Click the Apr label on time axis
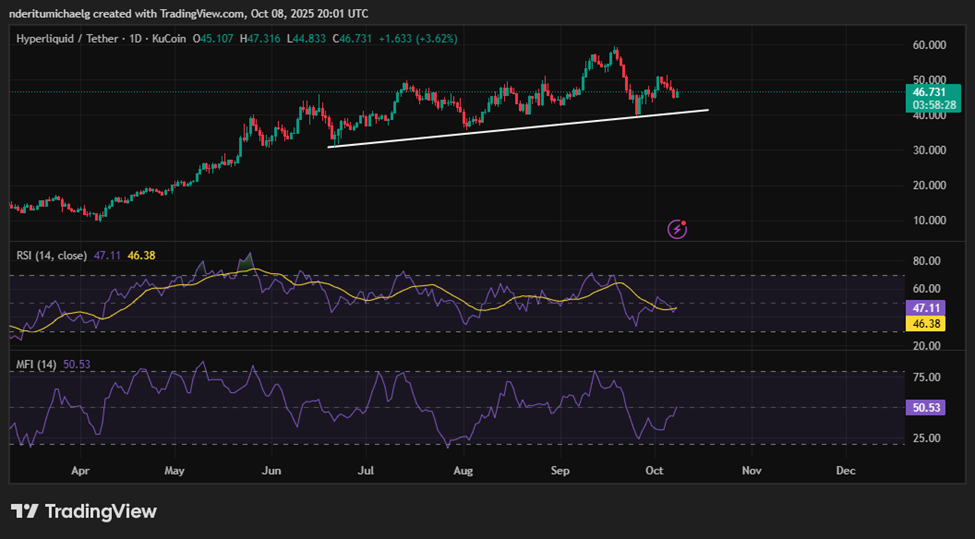This screenshot has height=539, width=975. click(x=81, y=468)
